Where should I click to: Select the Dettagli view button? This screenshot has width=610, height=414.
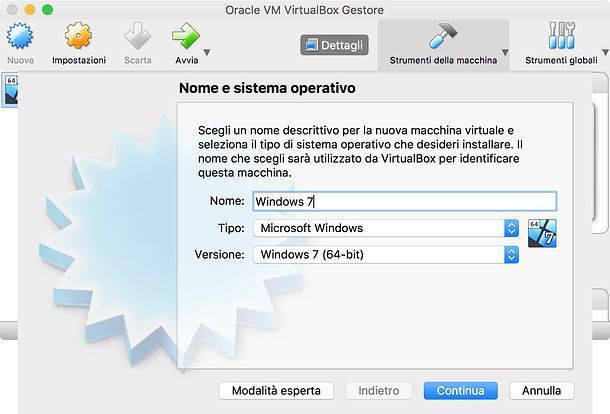pyautogui.click(x=334, y=45)
